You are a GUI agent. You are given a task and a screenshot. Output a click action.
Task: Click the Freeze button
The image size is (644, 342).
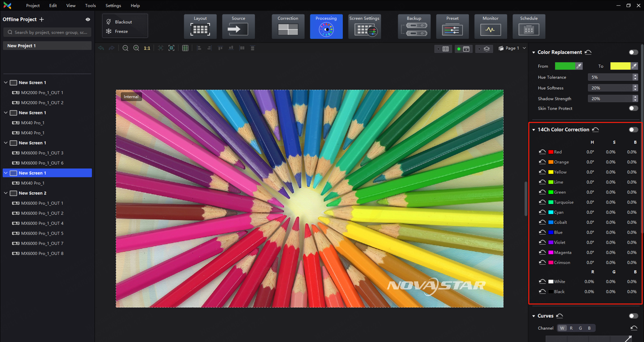[117, 32]
